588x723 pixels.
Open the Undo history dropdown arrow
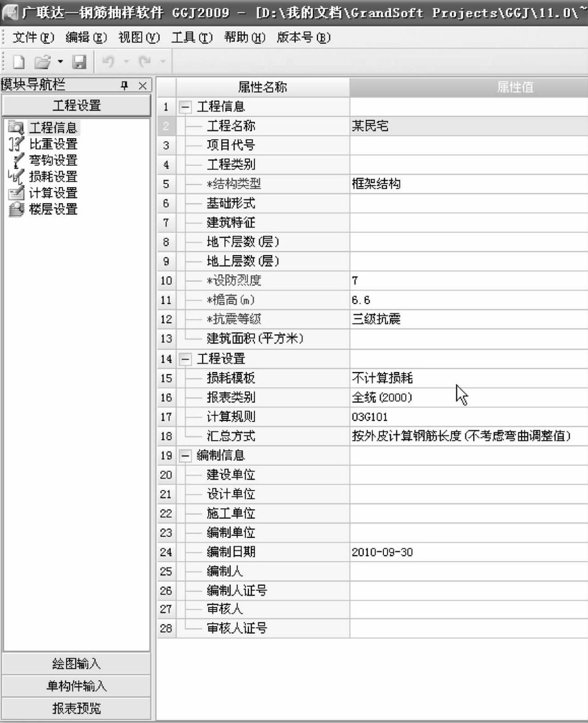tap(126, 61)
